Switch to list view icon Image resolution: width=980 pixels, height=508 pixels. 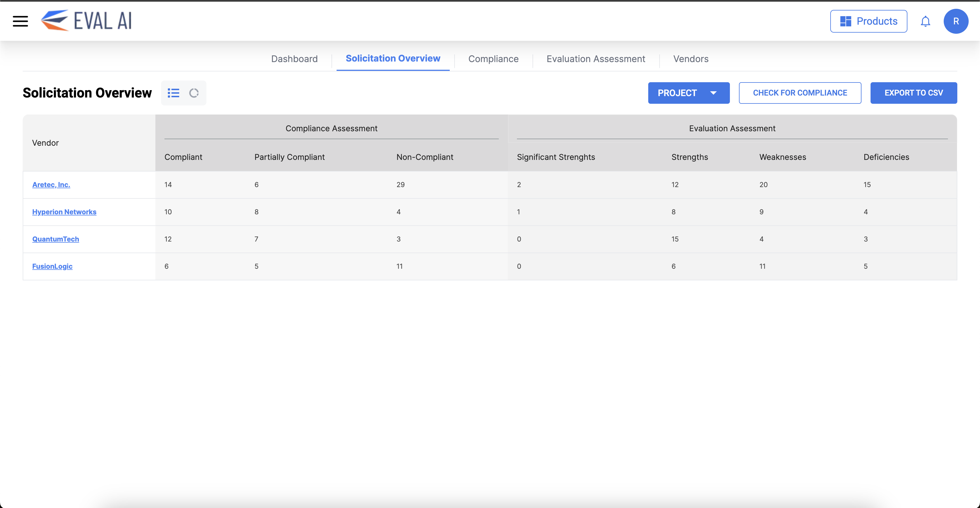click(174, 93)
